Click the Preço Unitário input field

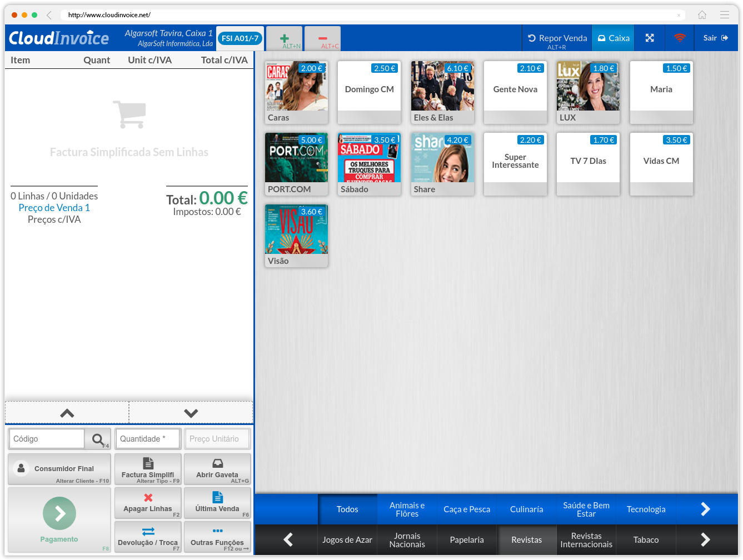(217, 438)
